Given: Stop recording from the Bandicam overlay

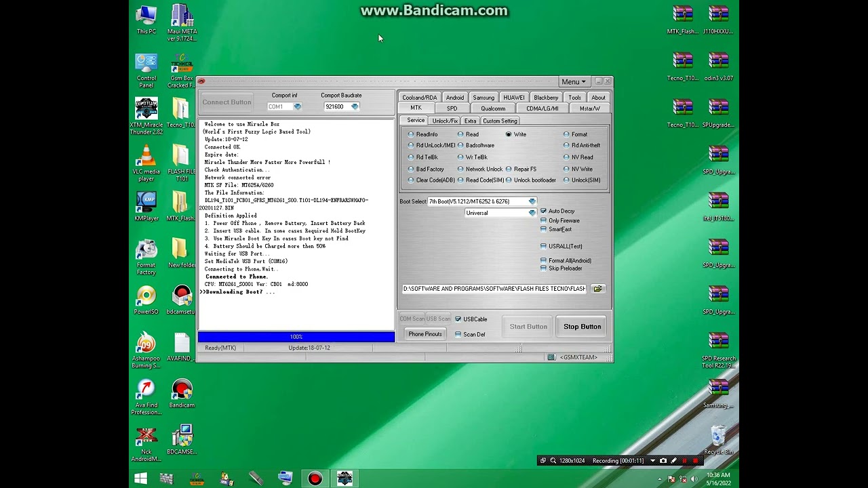Looking at the screenshot, I should coord(695,461).
